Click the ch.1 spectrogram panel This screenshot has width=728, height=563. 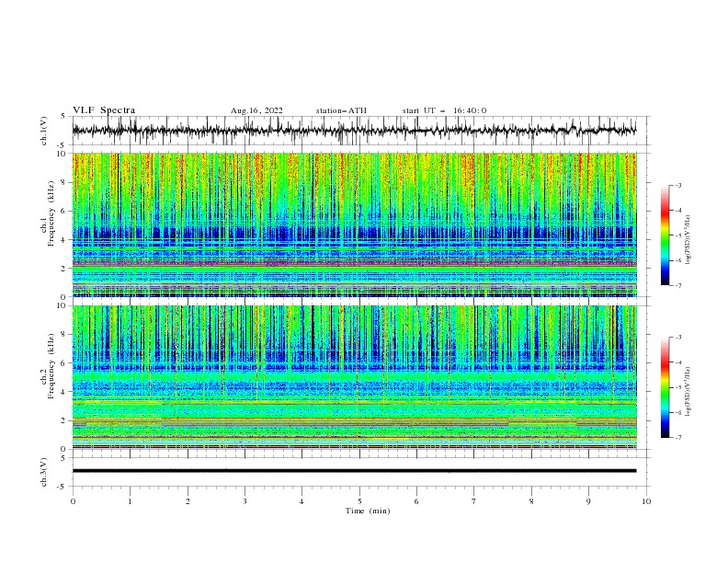(x=355, y=224)
